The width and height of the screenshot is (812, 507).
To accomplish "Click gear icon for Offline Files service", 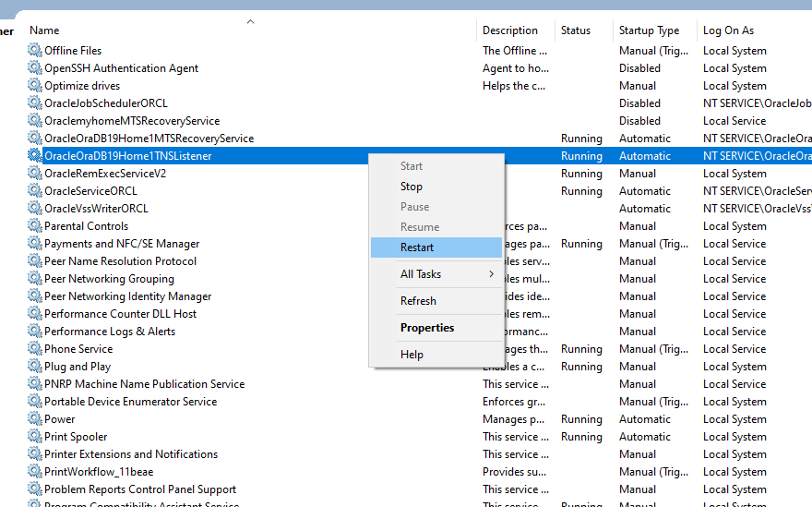I will tap(35, 50).
